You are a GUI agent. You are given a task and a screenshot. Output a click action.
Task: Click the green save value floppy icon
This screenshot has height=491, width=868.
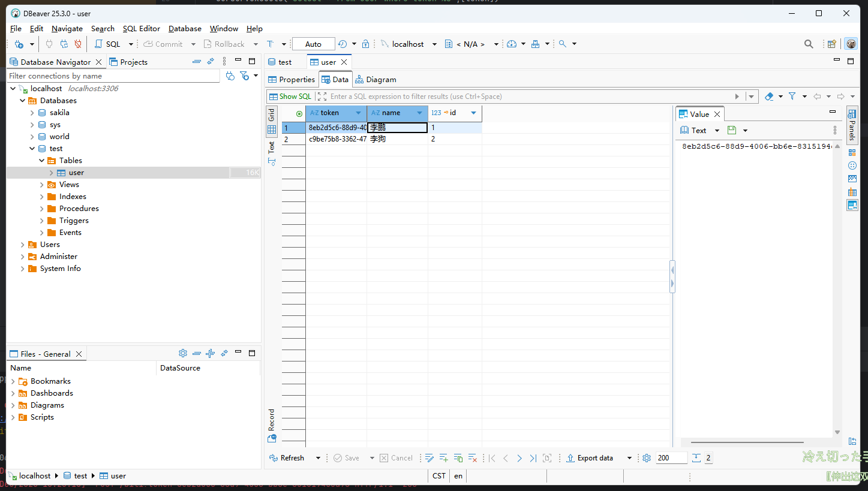(x=731, y=130)
